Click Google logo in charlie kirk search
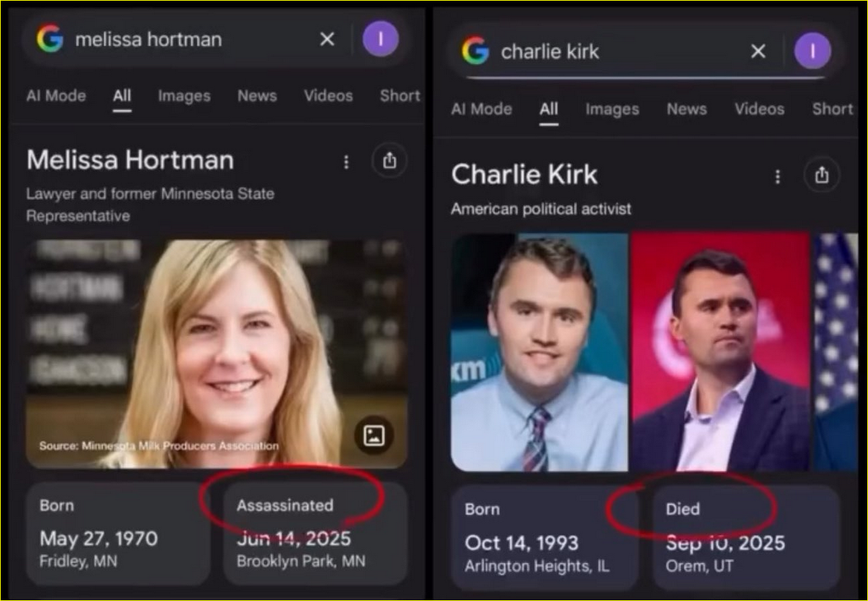This screenshot has height=601, width=868. 475,51
